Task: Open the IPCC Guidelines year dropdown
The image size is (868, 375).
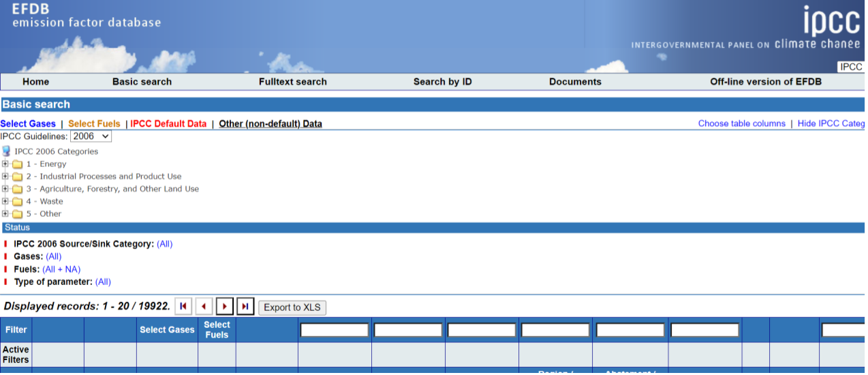Action: pos(91,136)
